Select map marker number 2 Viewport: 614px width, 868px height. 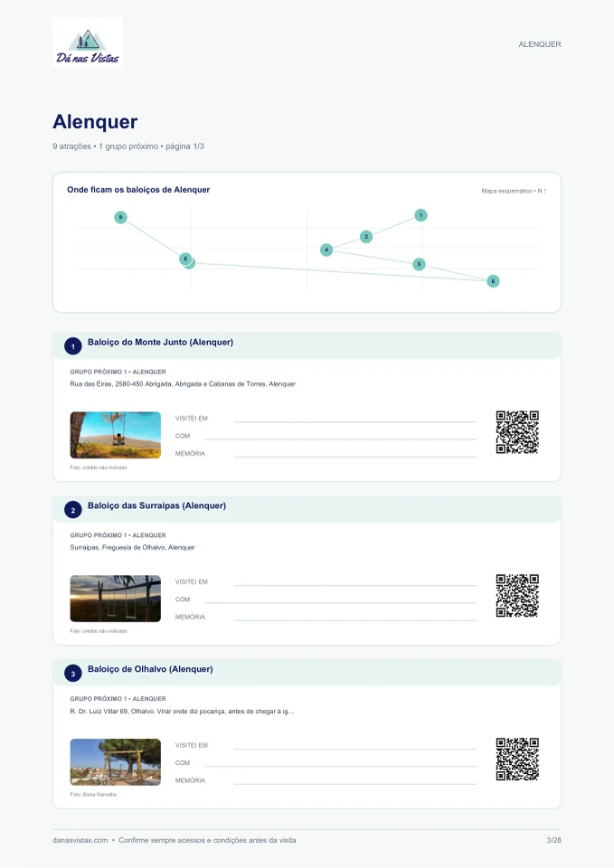[x=366, y=237]
